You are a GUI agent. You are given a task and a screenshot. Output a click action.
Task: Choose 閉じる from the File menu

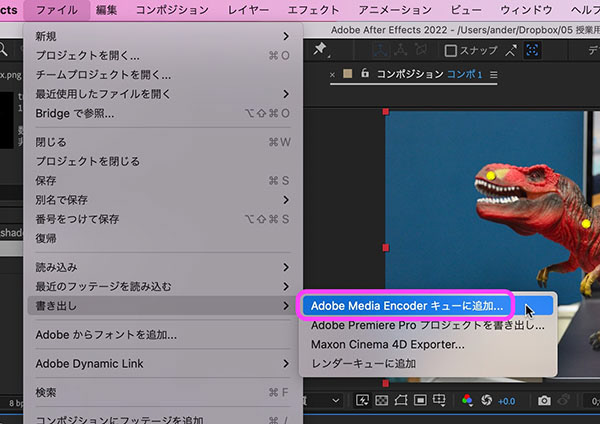[163, 142]
